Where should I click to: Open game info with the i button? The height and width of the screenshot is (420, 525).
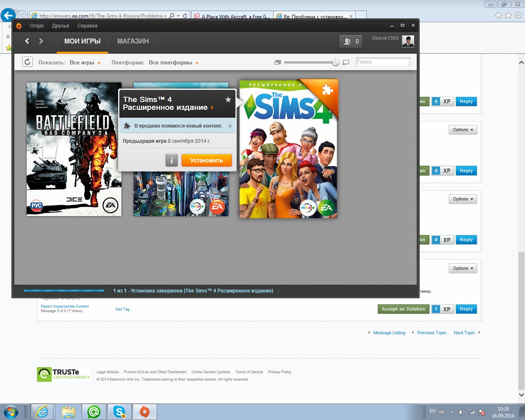pyautogui.click(x=172, y=160)
